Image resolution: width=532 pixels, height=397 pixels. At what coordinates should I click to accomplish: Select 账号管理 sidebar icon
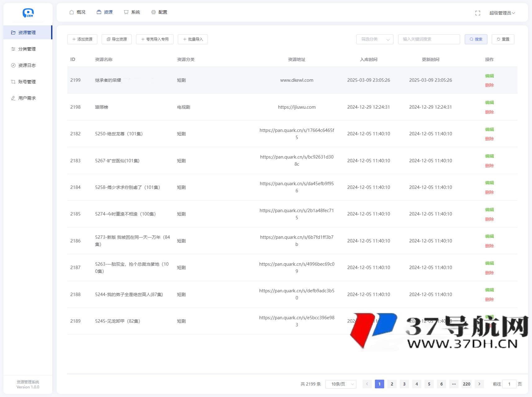[13, 82]
